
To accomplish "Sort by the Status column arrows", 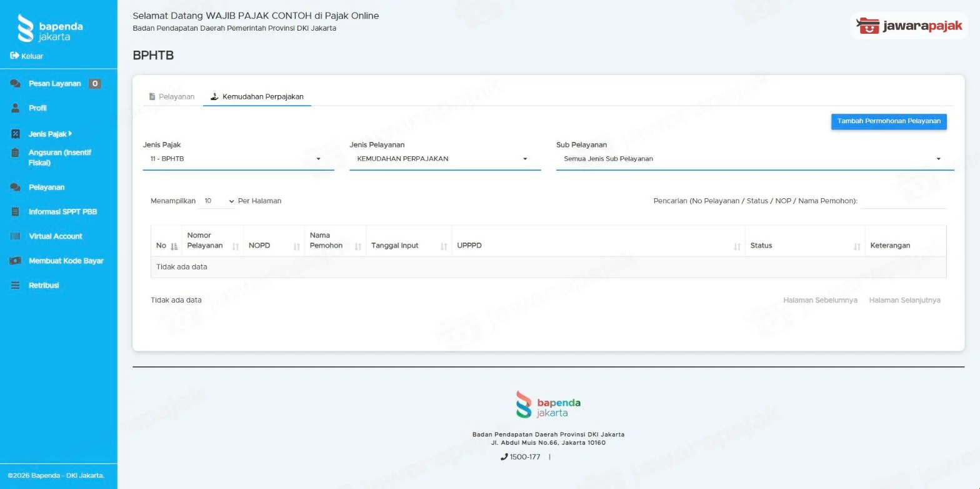I will tap(857, 246).
